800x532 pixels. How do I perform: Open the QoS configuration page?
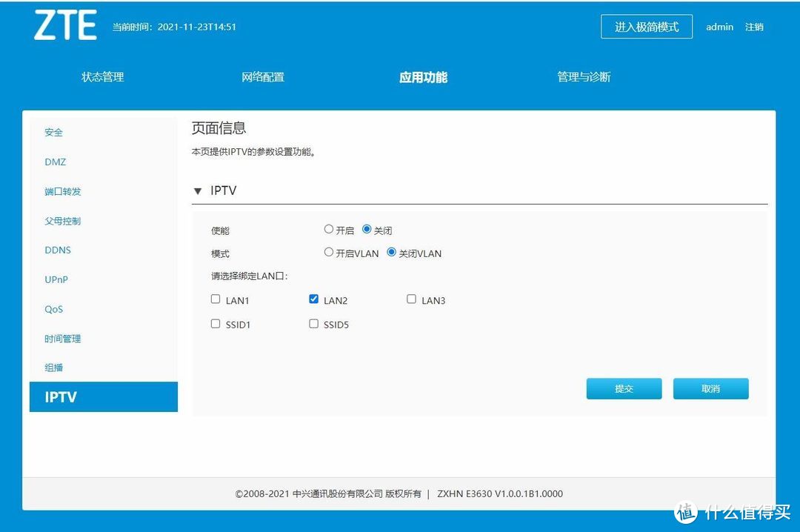[x=53, y=309]
